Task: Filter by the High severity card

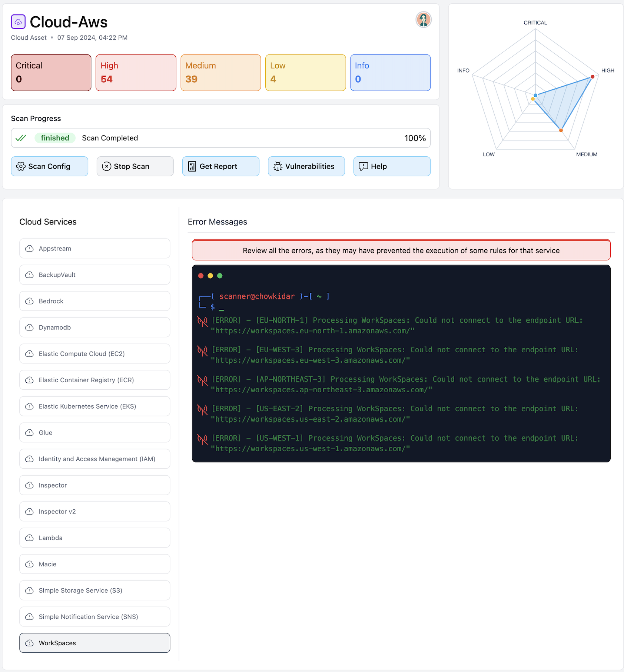Action: [136, 73]
